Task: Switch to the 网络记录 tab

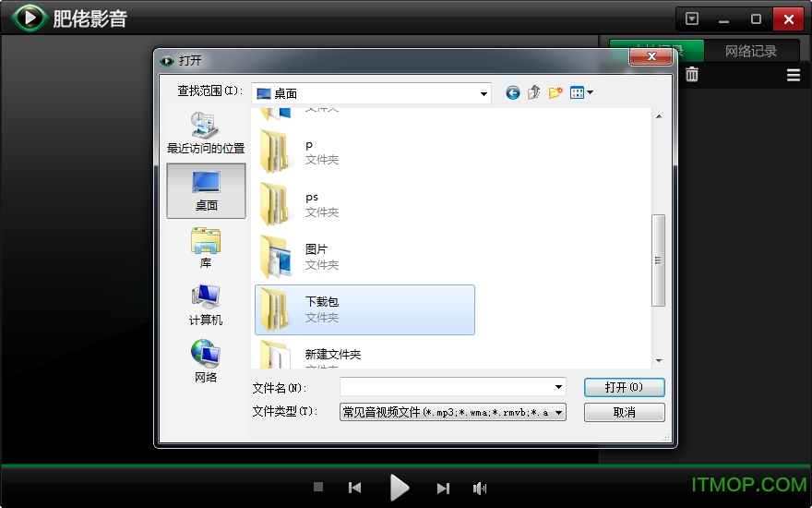Action: (x=750, y=51)
